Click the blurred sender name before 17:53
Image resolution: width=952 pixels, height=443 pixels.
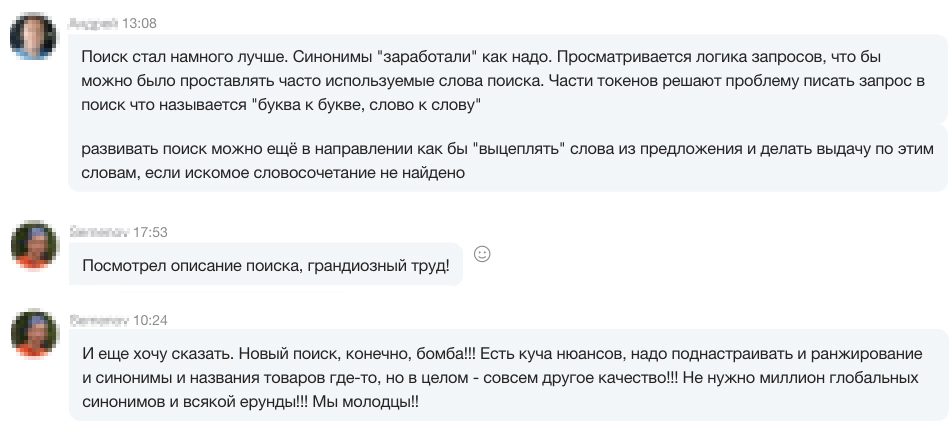tap(99, 232)
